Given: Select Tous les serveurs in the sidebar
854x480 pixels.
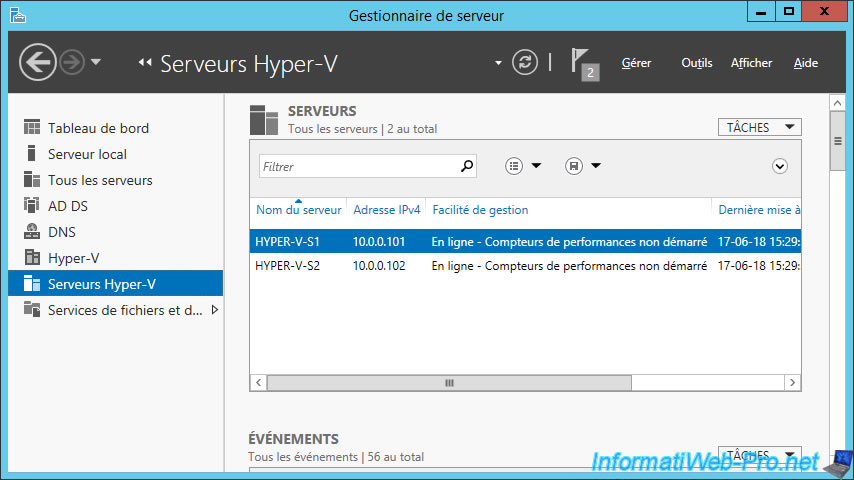Looking at the screenshot, I should tap(115, 180).
